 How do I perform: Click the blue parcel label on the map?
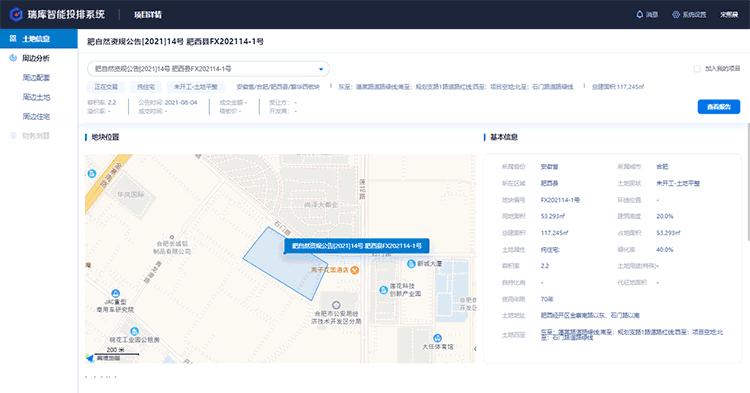(x=357, y=246)
